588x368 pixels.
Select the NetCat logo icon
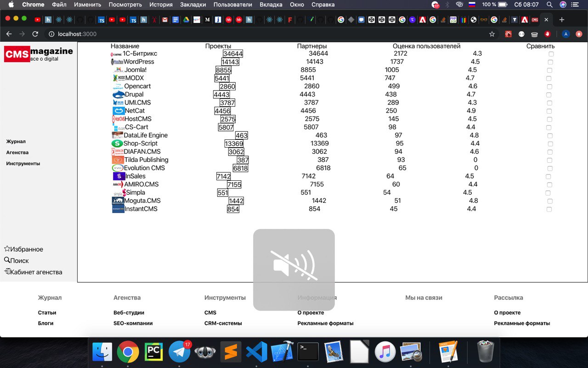pos(119,111)
